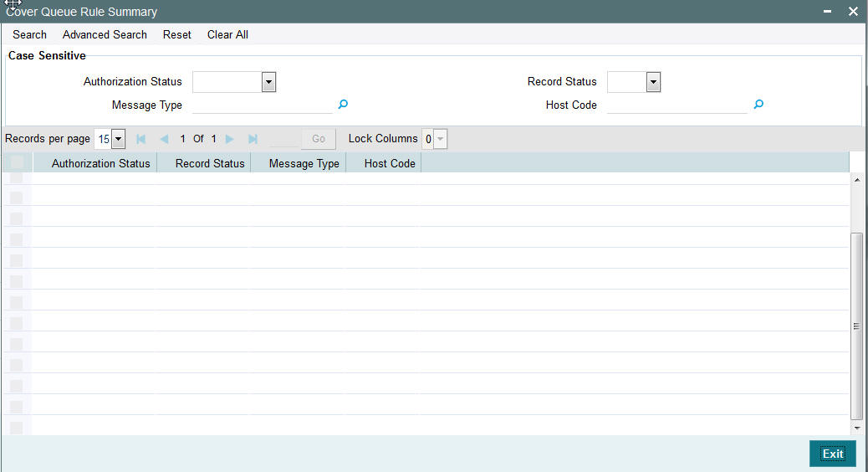The height and width of the screenshot is (472, 868).
Task: Expand the Authorization Status dropdown
Action: (x=268, y=82)
